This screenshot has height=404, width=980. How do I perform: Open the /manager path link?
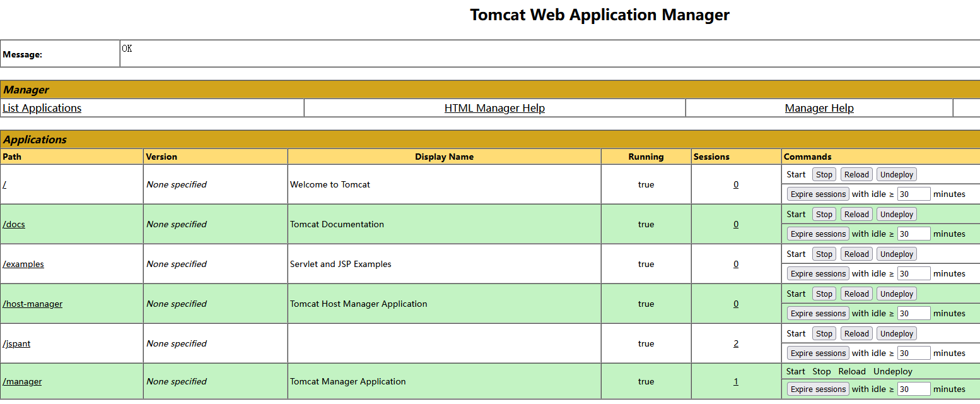22,381
